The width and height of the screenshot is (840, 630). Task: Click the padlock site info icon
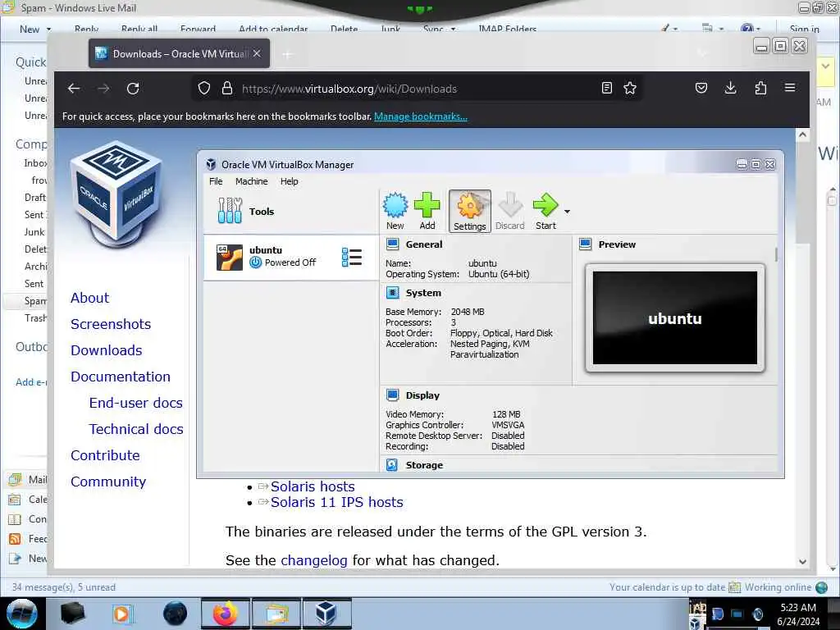[x=227, y=88]
